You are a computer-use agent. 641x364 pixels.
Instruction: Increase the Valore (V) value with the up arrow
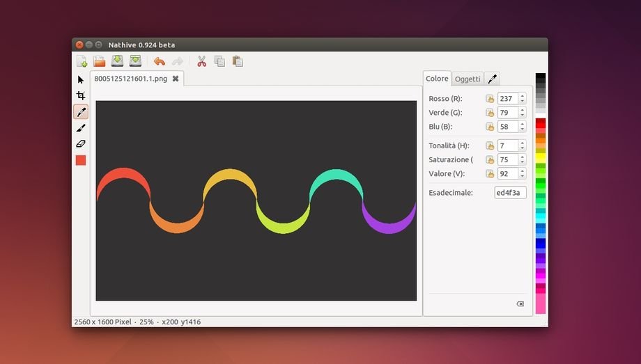(x=523, y=171)
